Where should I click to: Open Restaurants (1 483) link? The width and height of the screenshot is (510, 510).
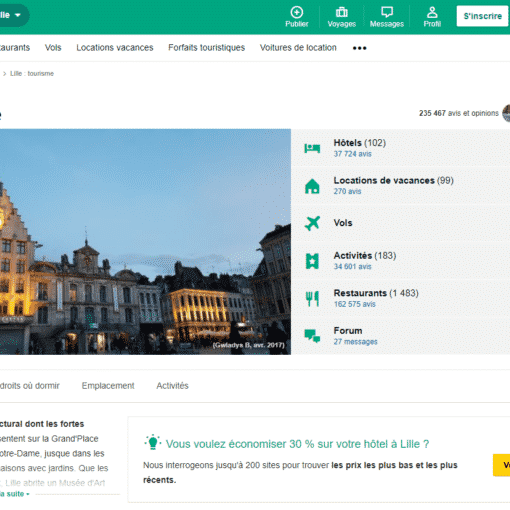[x=376, y=293]
